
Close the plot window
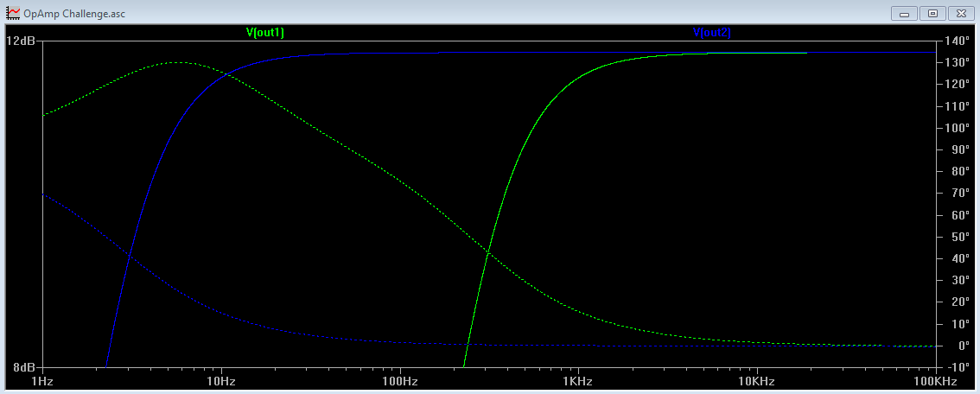960,13
